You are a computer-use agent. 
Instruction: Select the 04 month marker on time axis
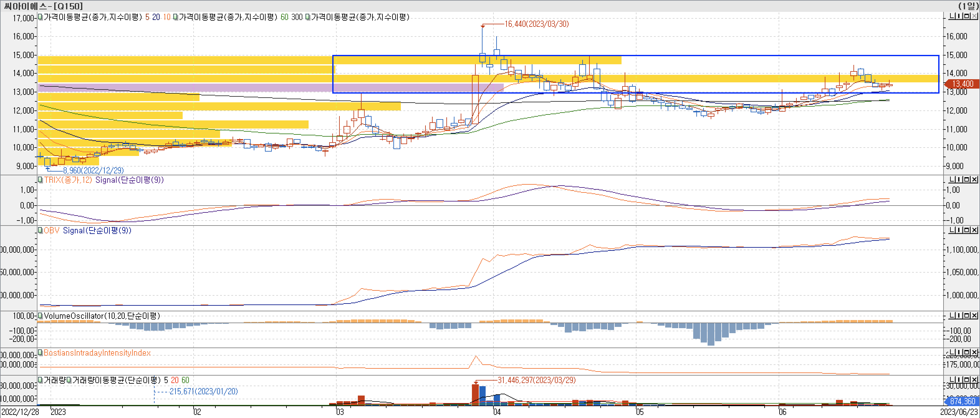click(x=497, y=412)
